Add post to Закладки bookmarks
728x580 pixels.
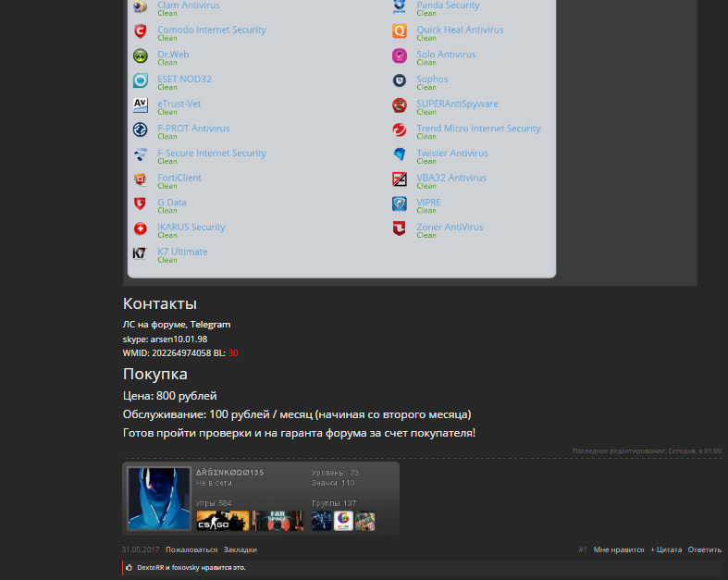[240, 549]
